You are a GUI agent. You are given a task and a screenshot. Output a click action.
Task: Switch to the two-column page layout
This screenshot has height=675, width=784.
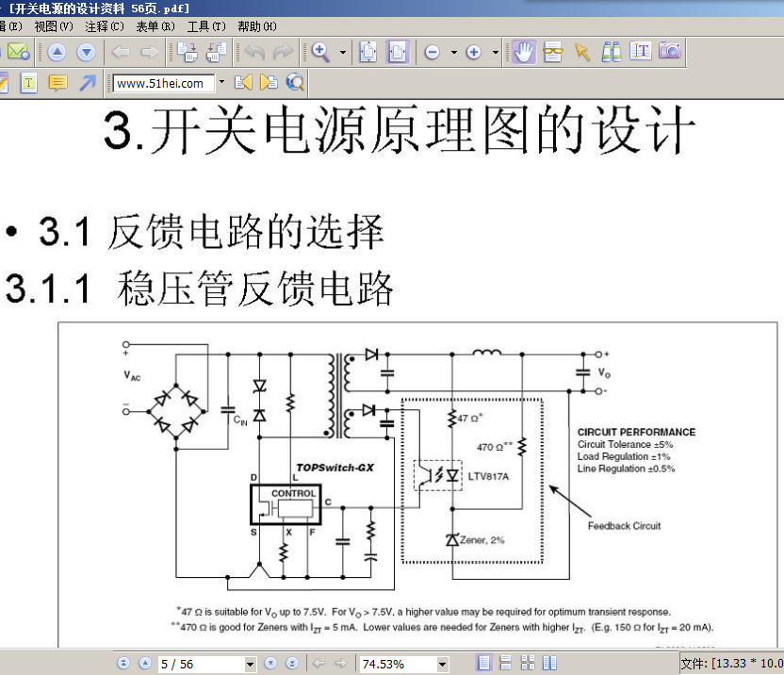[549, 663]
